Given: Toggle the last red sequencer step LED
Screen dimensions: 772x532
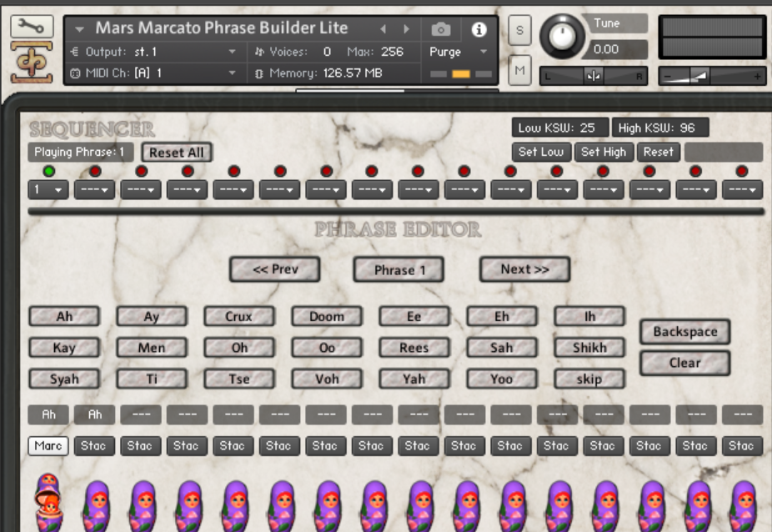Looking at the screenshot, I should tap(742, 171).
